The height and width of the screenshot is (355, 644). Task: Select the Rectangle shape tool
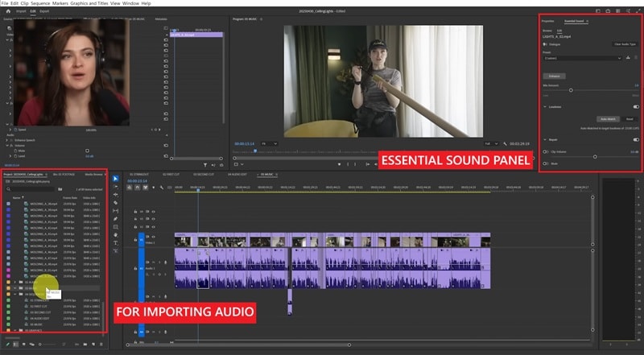[x=115, y=227]
